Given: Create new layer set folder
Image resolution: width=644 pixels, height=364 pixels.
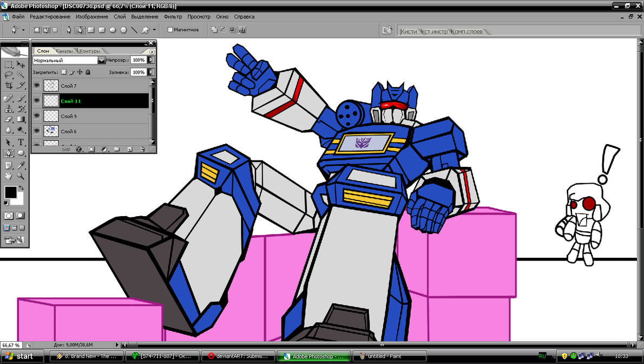Looking at the screenshot, I should click(x=117, y=149).
